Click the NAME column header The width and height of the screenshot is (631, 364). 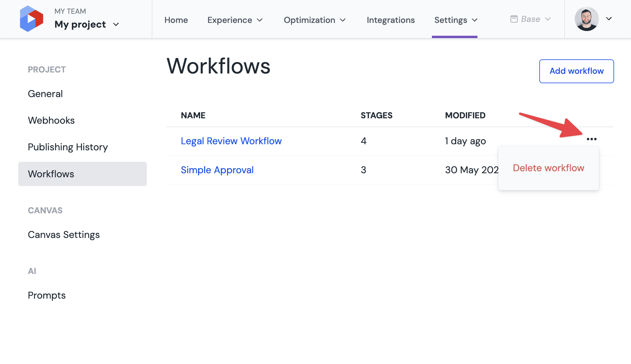click(x=193, y=115)
